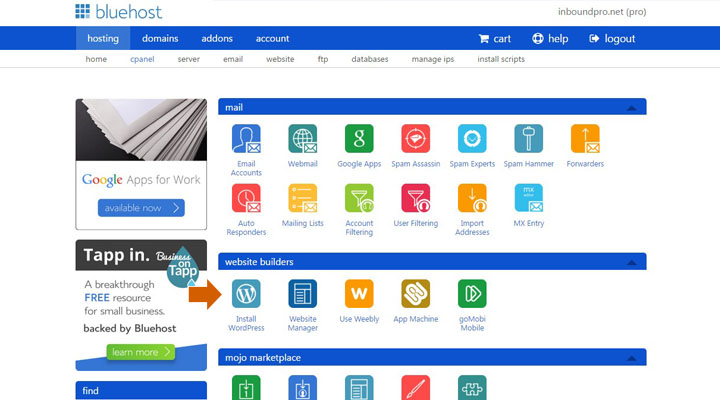The width and height of the screenshot is (720, 400).
Task: Open the Email Accounts icon
Action: point(246,139)
